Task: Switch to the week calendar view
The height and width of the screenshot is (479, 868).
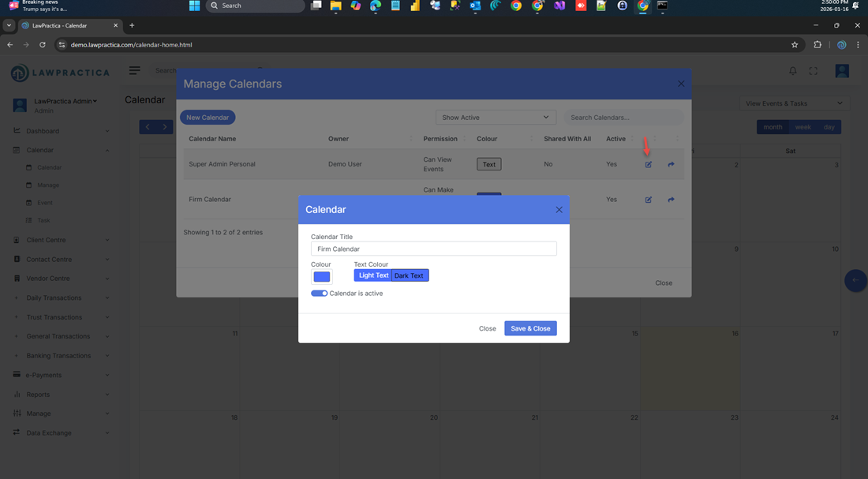Action: (803, 127)
